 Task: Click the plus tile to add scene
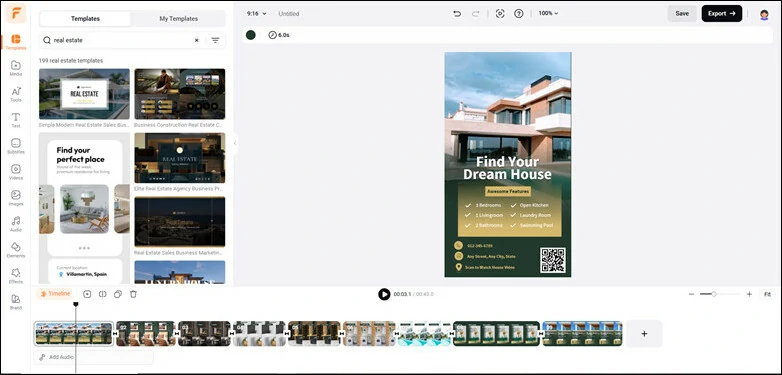644,334
